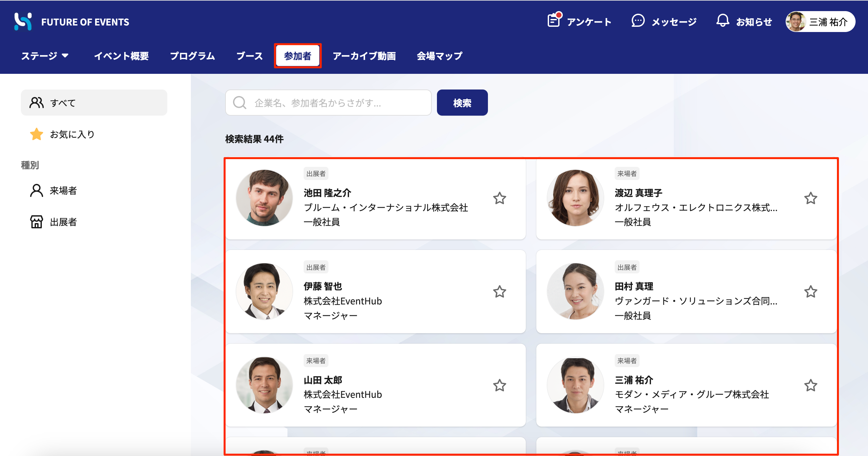The image size is (868, 456).
Task: Favorite 山田 太郎 with star
Action: (500, 385)
